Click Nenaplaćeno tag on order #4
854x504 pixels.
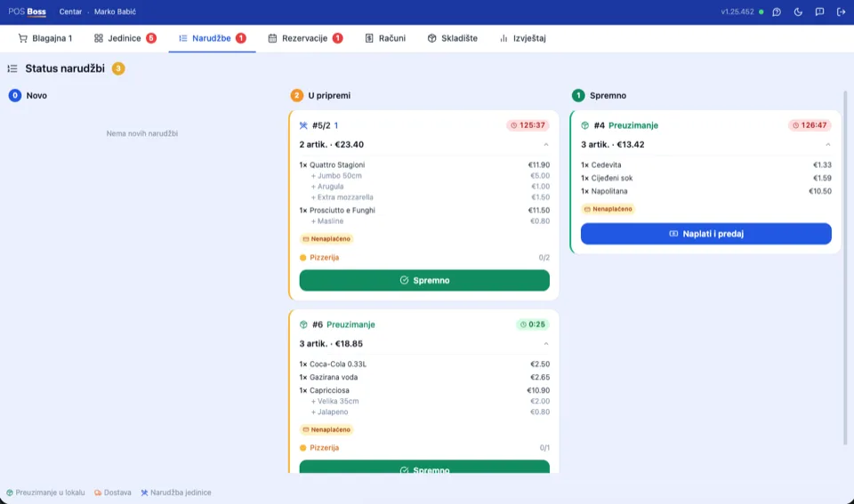point(608,209)
